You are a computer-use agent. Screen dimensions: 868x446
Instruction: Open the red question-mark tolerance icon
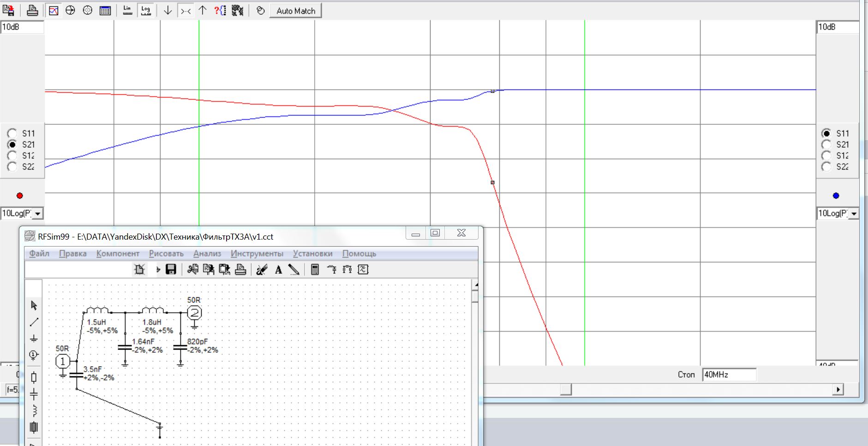220,11
